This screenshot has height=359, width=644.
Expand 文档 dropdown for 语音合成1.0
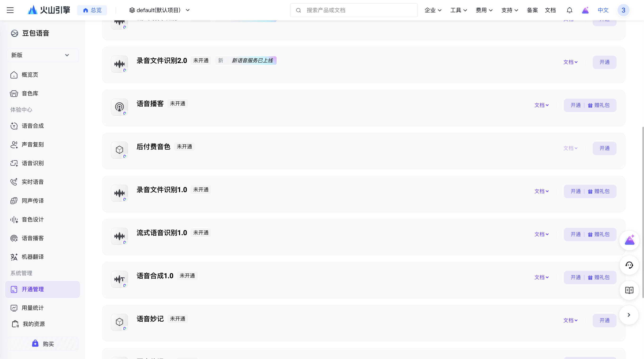pos(542,278)
